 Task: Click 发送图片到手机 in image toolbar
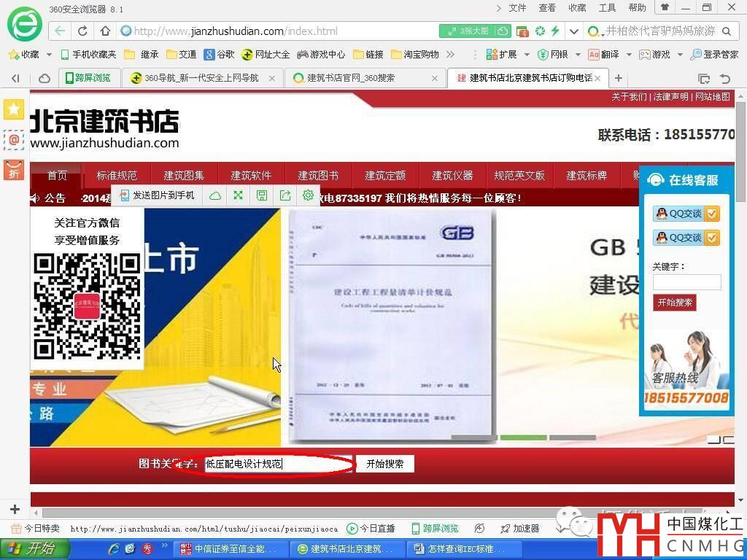[x=158, y=195]
